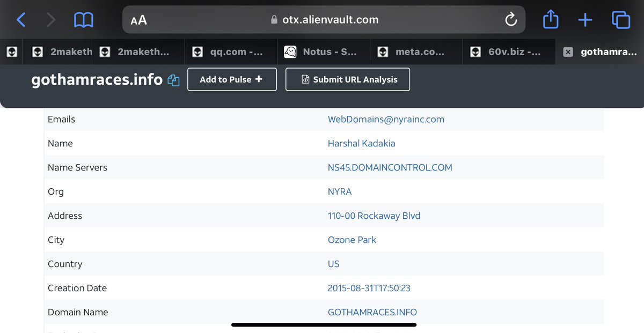Click the Add to Pulse button

(232, 79)
